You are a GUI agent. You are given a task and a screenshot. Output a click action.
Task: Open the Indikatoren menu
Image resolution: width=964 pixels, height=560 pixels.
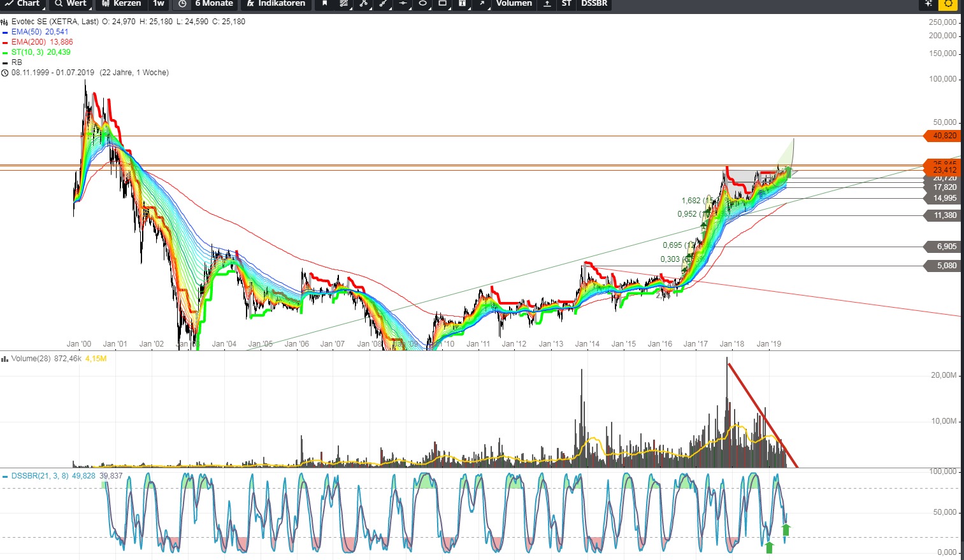pos(275,4)
